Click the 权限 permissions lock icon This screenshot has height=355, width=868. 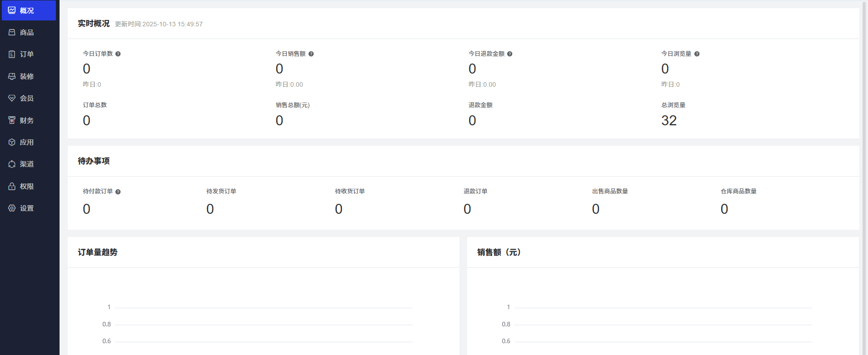12,186
